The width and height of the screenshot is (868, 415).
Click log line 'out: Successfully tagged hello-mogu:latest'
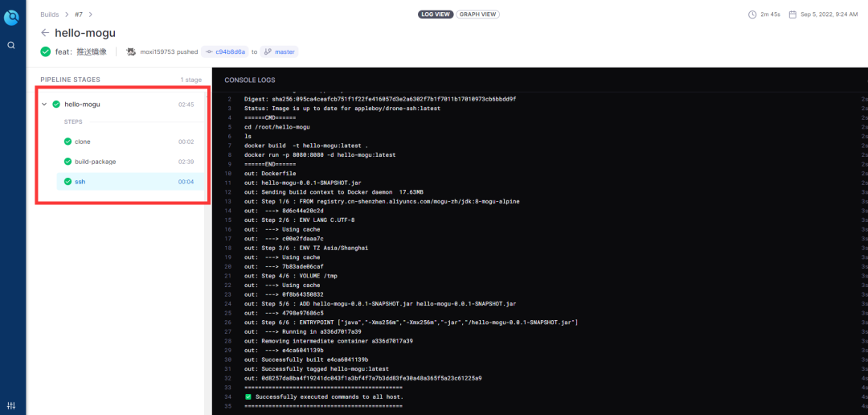(317, 369)
